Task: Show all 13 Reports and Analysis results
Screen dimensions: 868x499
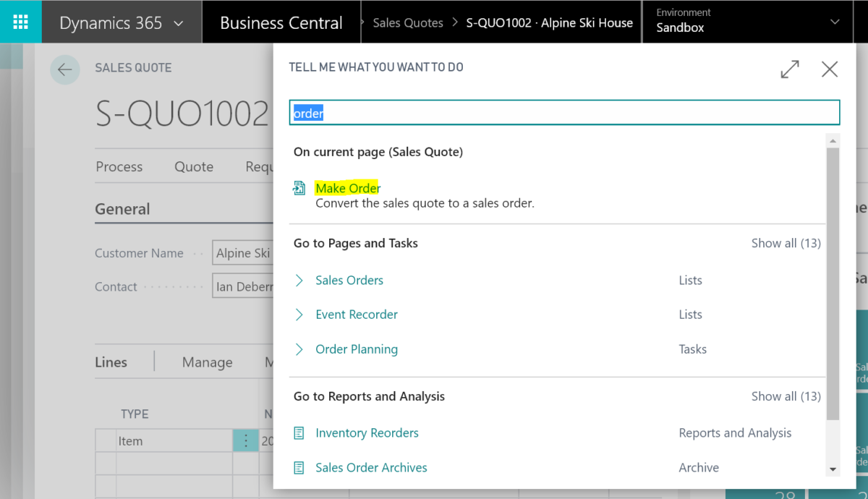Action: 786,396
